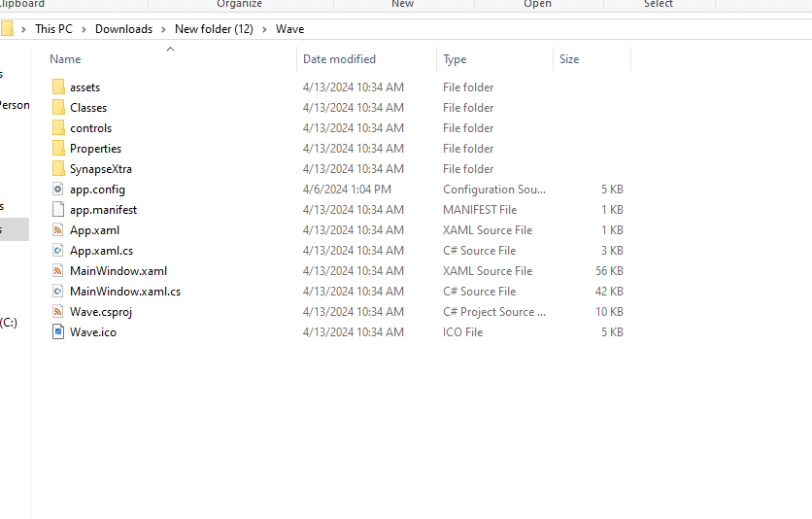Click the 42 KB size cell
Viewport: 812px width, 519px height.
tap(609, 292)
